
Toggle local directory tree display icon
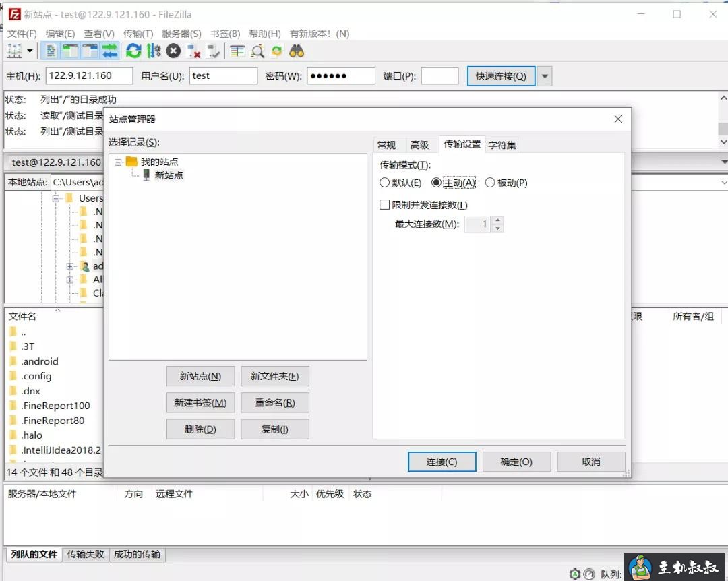(71, 51)
